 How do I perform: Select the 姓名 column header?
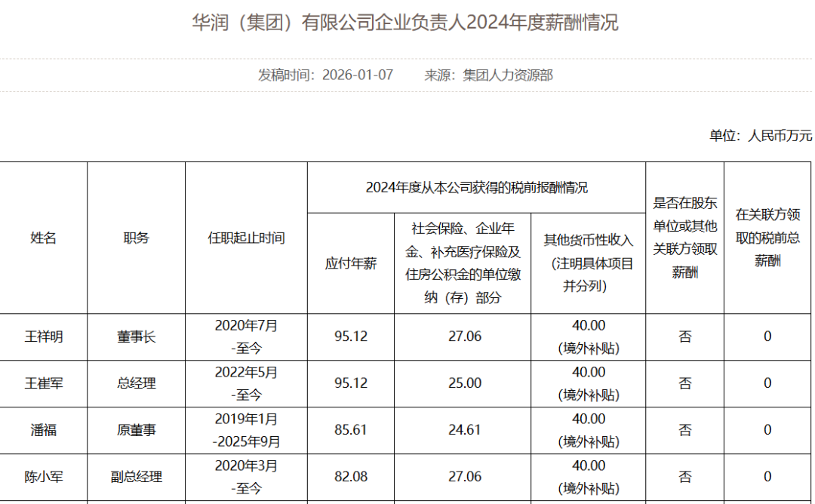tap(44, 238)
